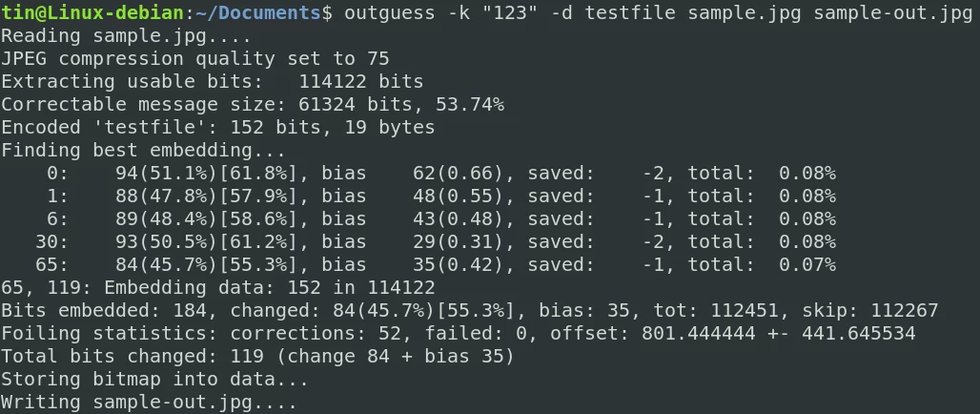Click the embedding row numbered 0:
This screenshot has height=414, width=980.
coord(441,174)
